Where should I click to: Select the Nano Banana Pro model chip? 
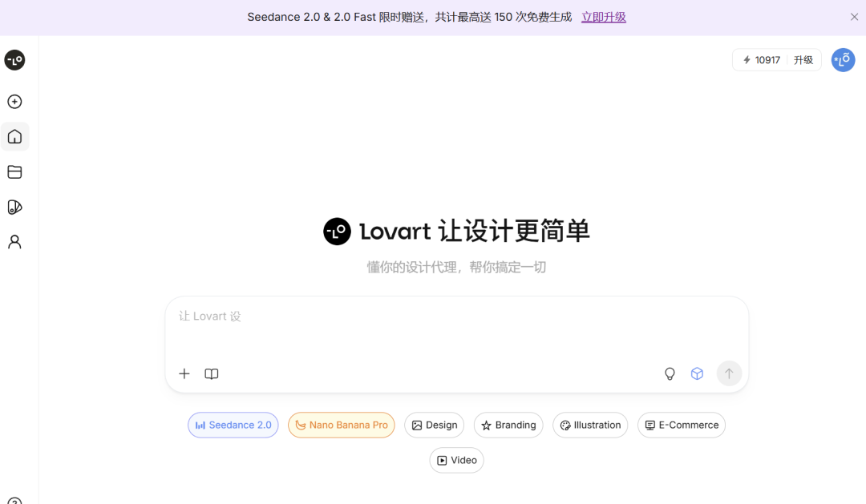341,425
